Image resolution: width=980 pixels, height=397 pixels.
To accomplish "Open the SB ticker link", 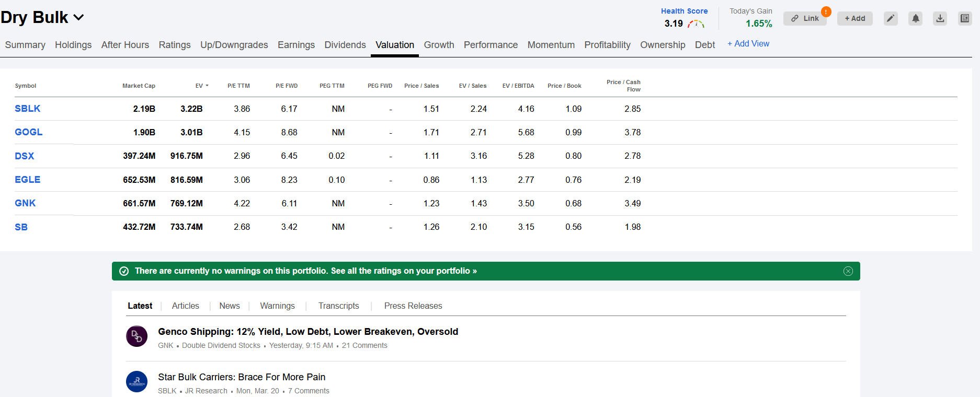I will [21, 227].
